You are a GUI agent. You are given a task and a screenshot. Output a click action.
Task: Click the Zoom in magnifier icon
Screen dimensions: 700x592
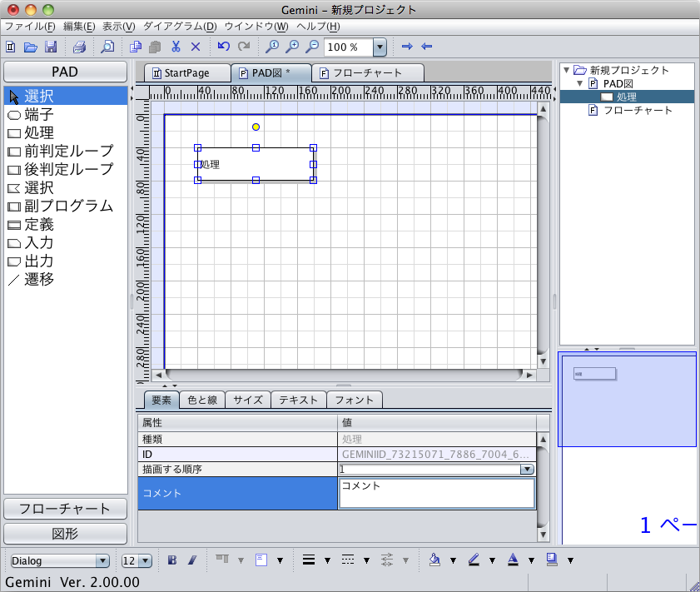(292, 47)
